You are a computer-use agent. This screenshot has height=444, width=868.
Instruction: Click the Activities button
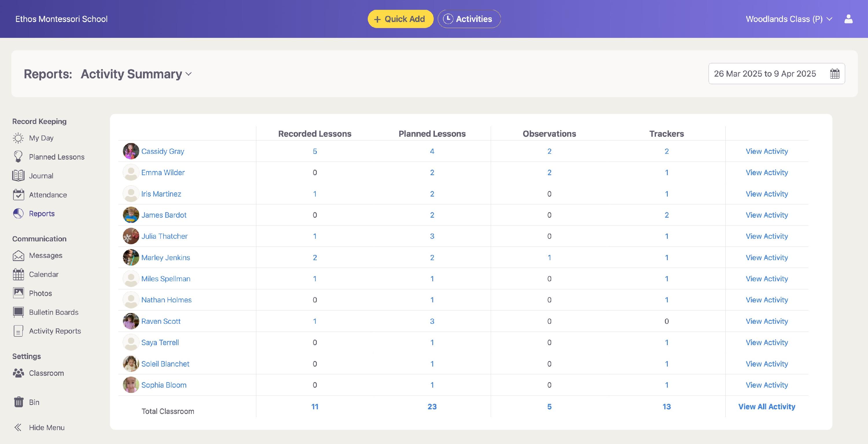(469, 19)
